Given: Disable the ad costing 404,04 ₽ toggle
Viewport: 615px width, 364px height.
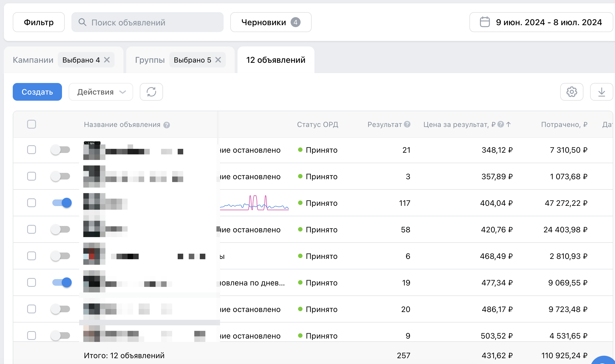Looking at the screenshot, I should [62, 203].
